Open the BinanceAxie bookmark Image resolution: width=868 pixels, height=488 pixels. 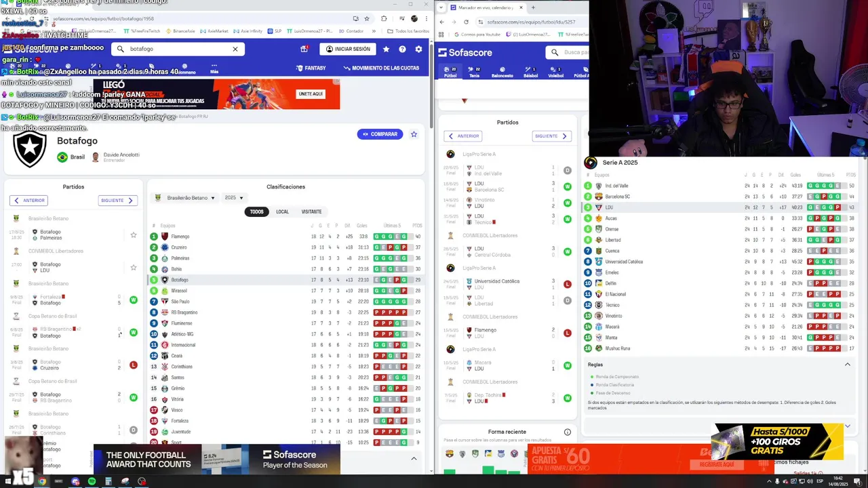coord(180,31)
